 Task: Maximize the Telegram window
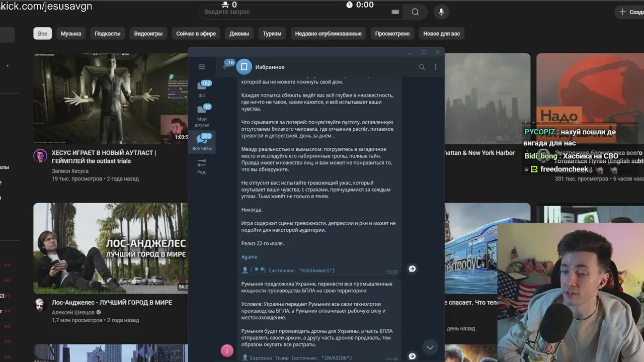pos(424,52)
